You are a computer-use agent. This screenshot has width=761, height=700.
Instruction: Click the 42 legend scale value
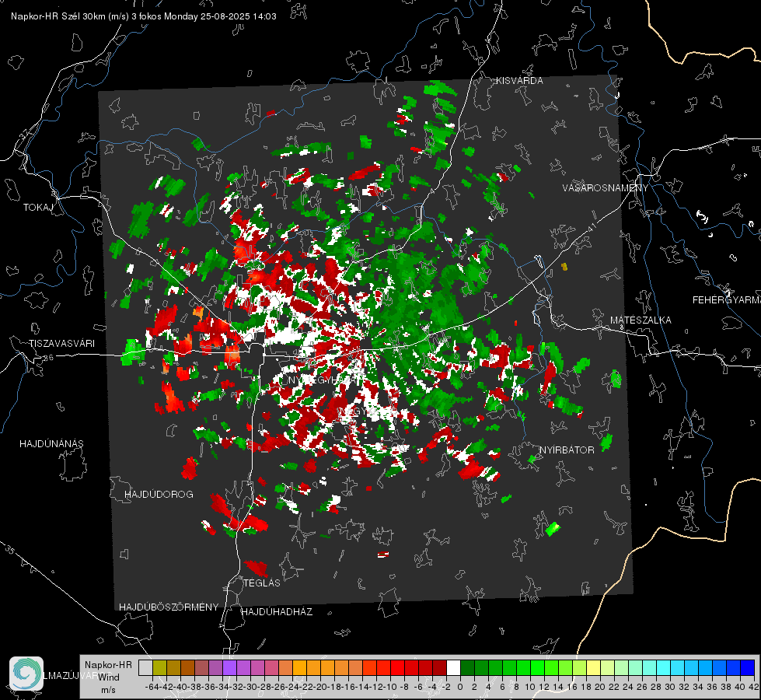[x=753, y=687]
